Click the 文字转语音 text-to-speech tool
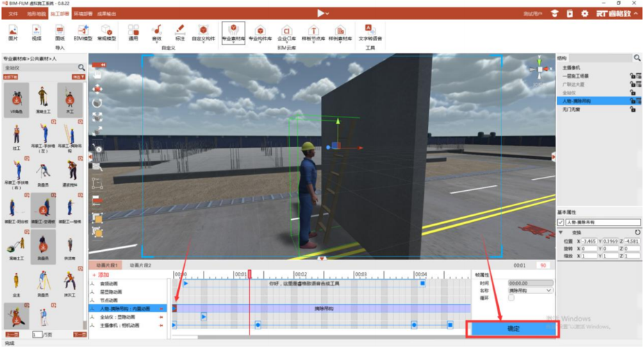 click(368, 33)
